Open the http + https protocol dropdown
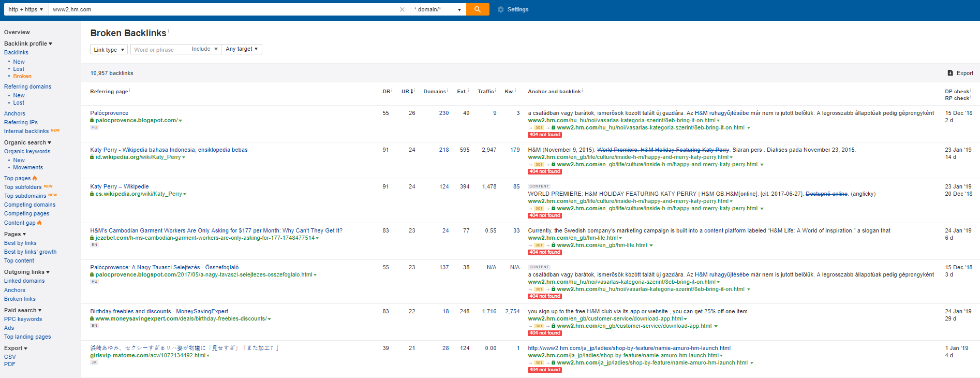980x378 pixels. tap(26, 9)
